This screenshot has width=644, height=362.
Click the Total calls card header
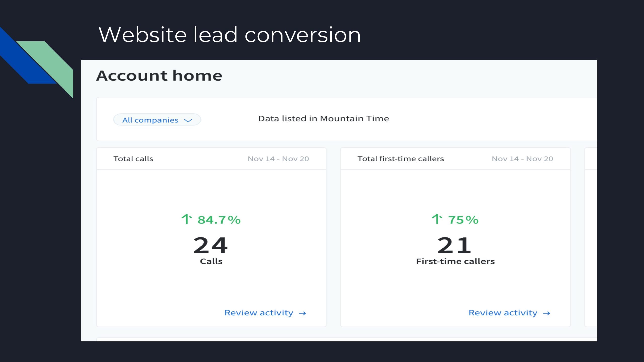pyautogui.click(x=133, y=159)
